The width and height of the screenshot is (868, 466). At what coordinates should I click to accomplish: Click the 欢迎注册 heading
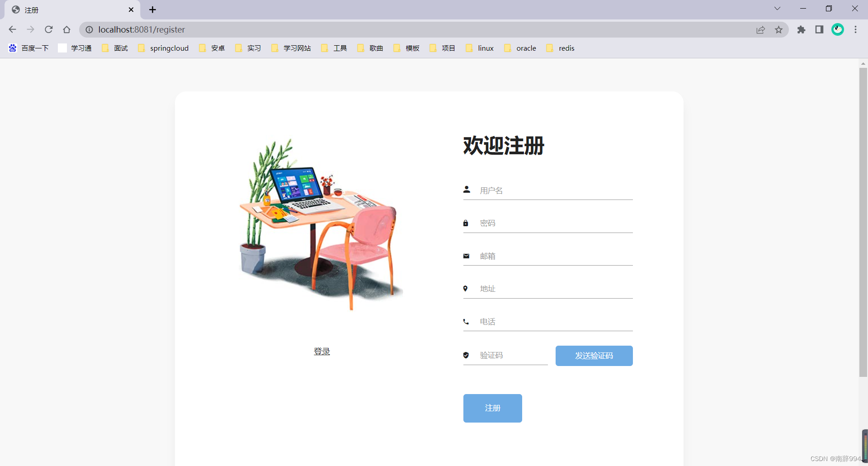[504, 146]
